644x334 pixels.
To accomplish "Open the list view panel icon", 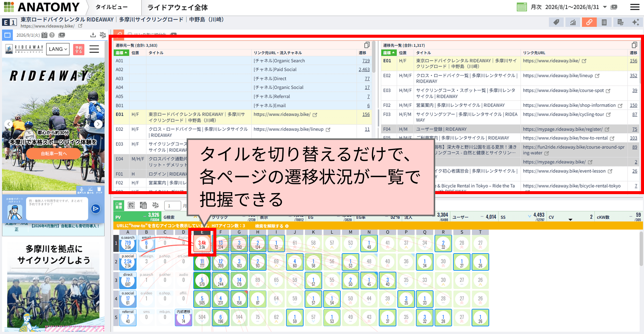I will pyautogui.click(x=604, y=22).
